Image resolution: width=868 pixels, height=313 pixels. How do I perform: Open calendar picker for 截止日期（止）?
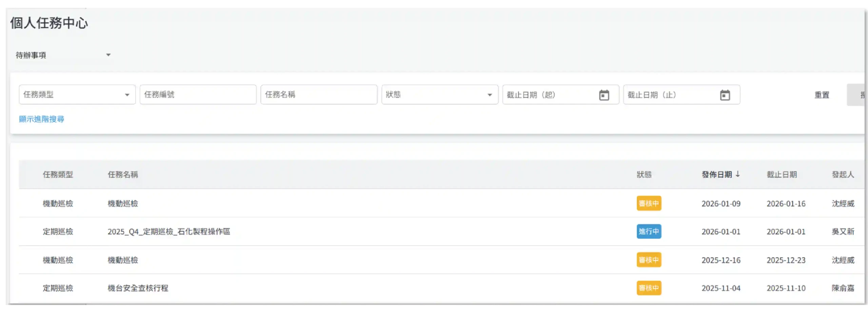pos(725,95)
